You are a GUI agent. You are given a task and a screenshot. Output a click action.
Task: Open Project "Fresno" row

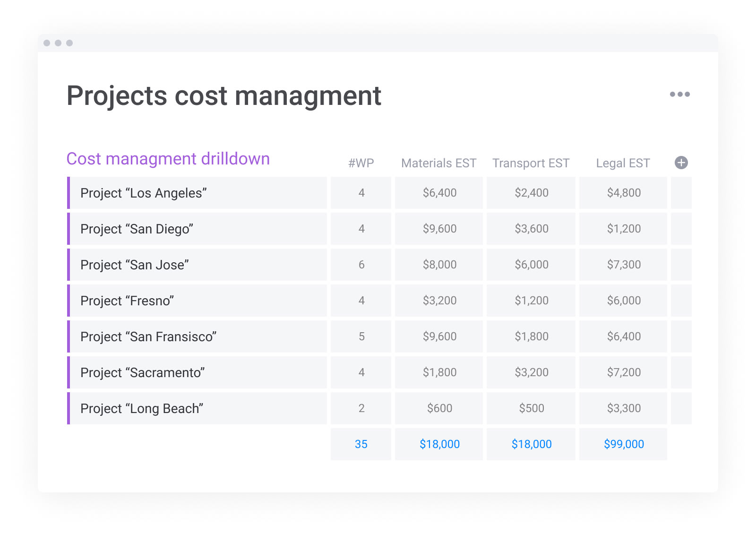(197, 301)
